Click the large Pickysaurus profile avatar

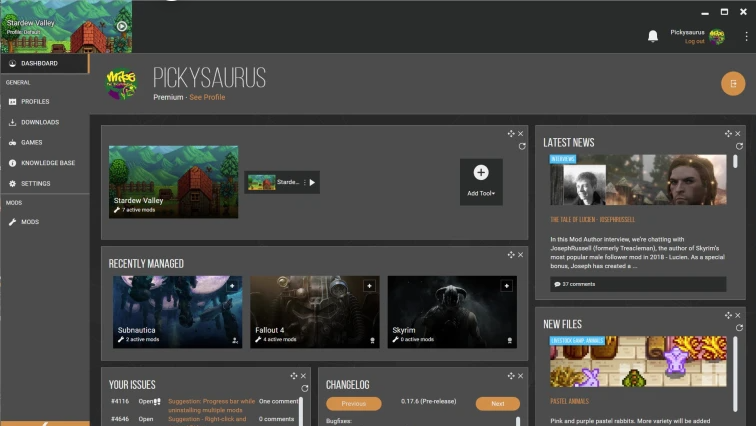pyautogui.click(x=122, y=84)
